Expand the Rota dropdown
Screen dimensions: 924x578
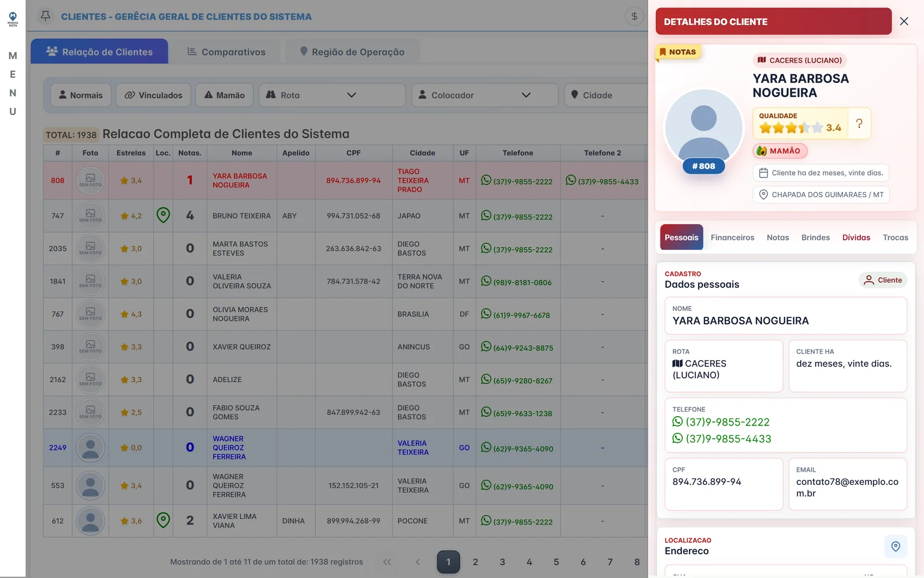click(332, 95)
